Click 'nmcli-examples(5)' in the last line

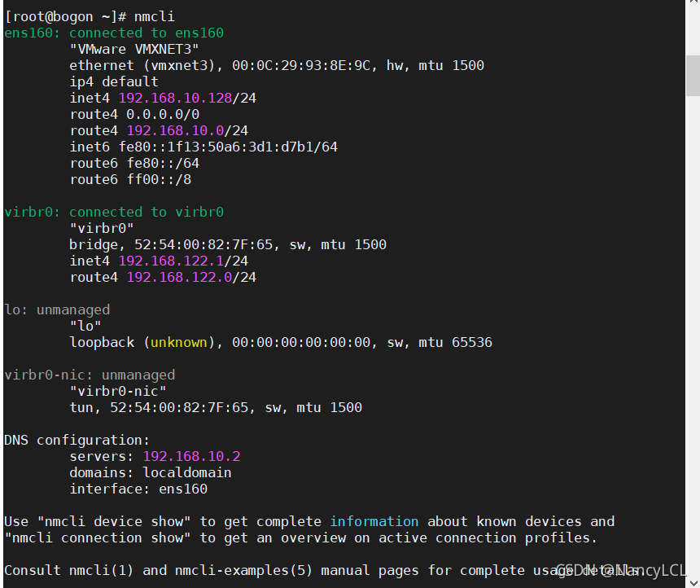click(243, 571)
